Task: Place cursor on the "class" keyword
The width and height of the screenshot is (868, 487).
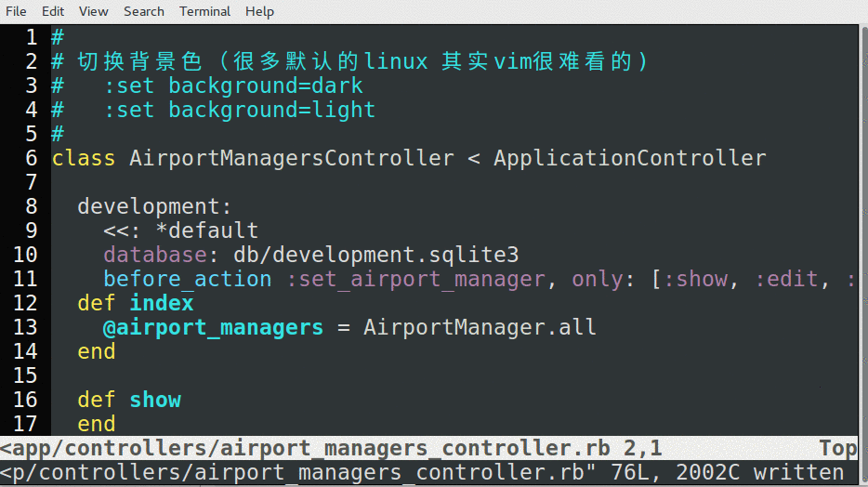Action: pyautogui.click(x=84, y=158)
